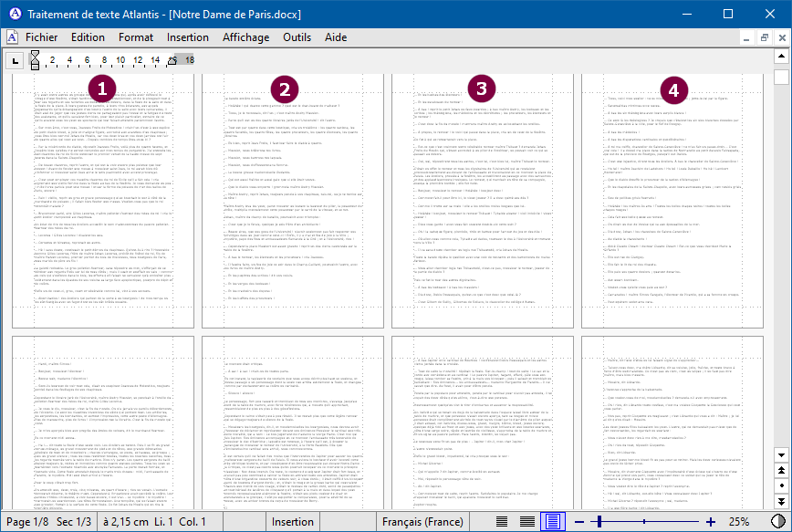Jump to next page with double-down arrow

click(781, 501)
